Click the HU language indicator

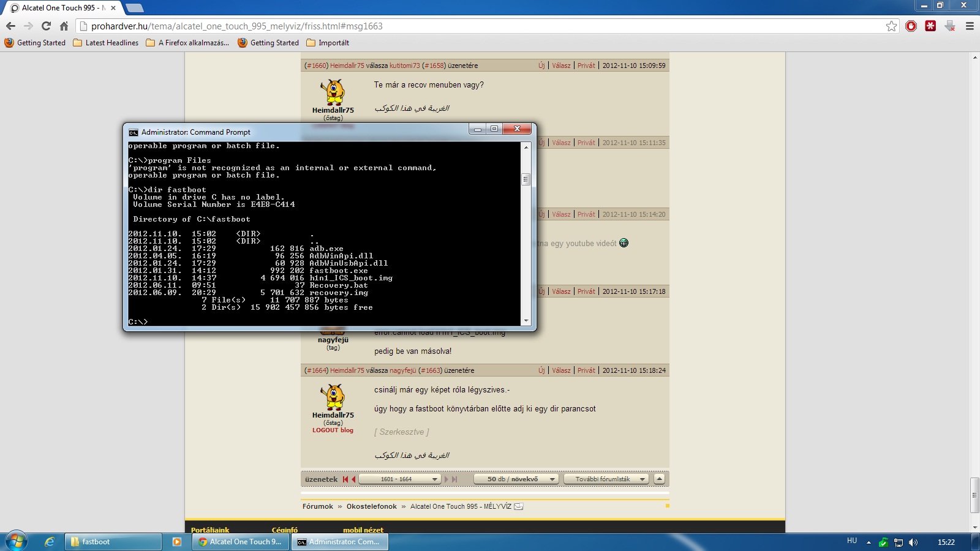pos(852,541)
